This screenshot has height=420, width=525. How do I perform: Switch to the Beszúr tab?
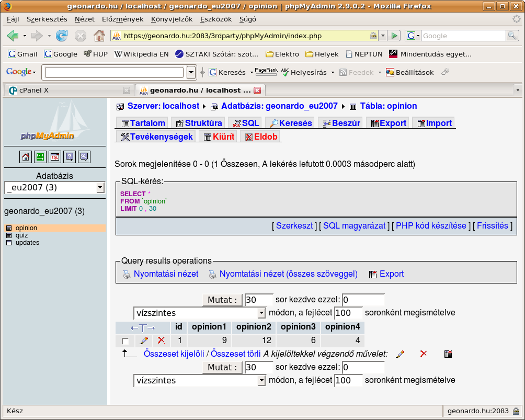pos(341,123)
